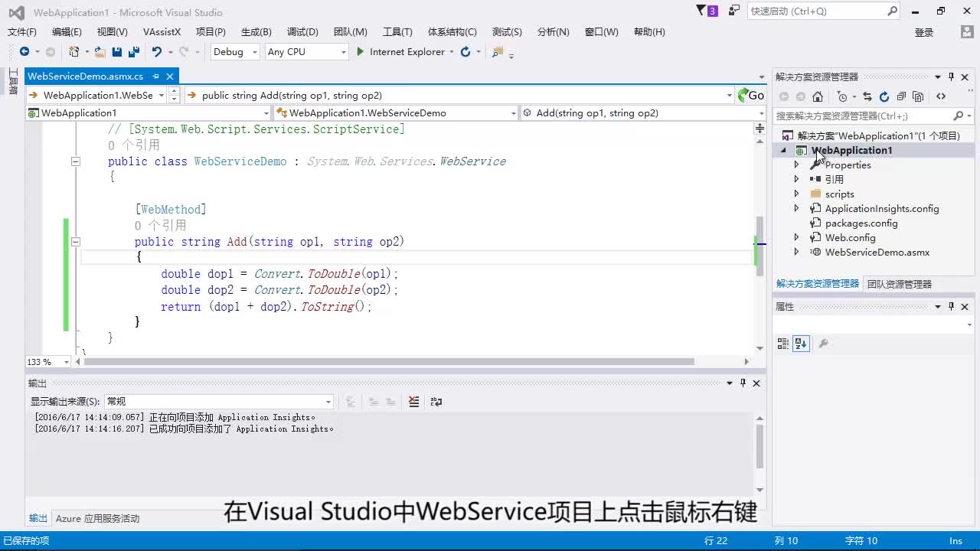Pin the WebServiceDemo.asmx.cs tab
The height and width of the screenshot is (551, 980).
coord(155,76)
